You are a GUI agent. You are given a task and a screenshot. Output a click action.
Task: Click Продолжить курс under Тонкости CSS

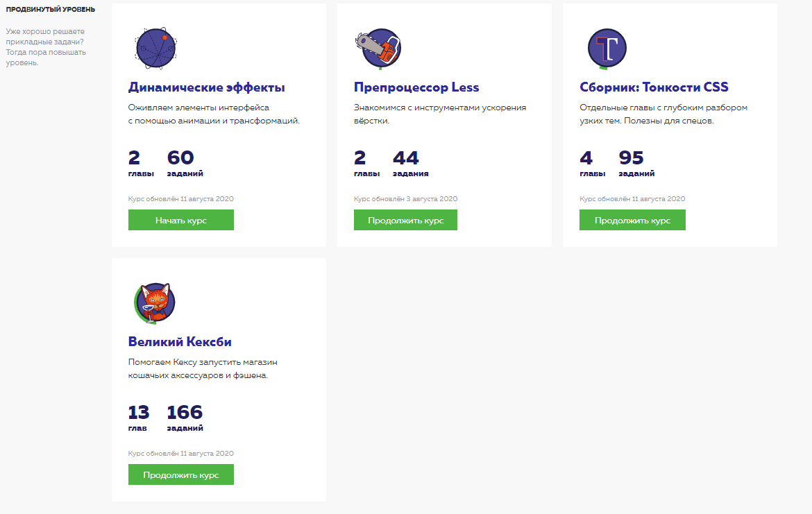(632, 220)
